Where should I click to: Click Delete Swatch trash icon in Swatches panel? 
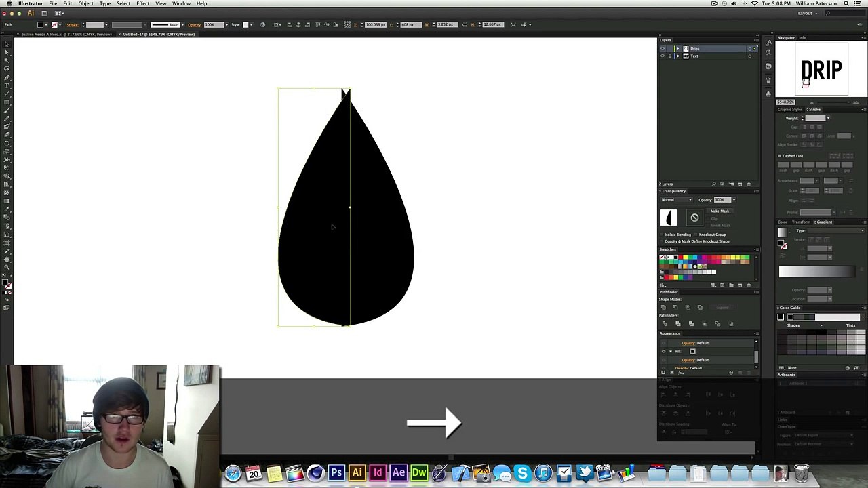click(749, 285)
